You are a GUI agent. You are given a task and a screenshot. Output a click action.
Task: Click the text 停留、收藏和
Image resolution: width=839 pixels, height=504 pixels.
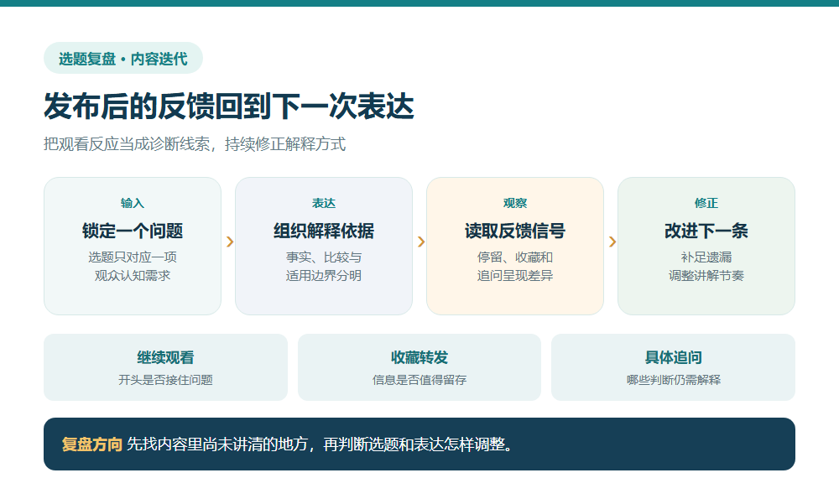click(515, 257)
